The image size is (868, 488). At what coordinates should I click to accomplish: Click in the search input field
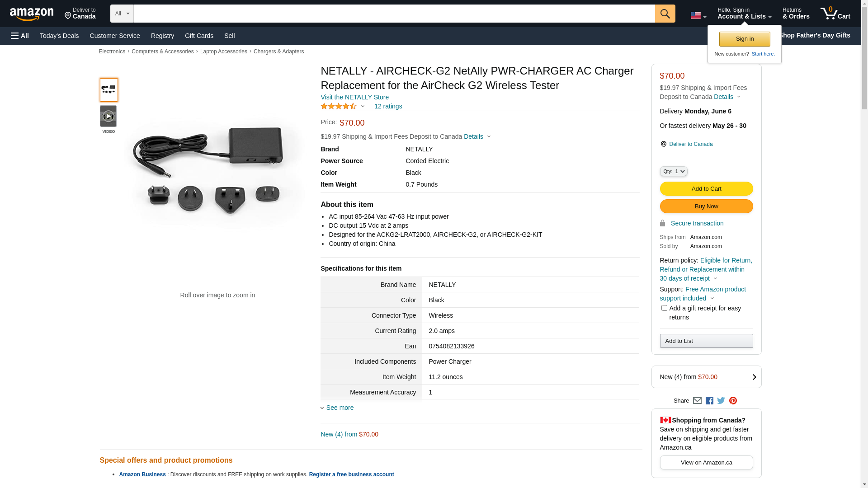point(394,14)
